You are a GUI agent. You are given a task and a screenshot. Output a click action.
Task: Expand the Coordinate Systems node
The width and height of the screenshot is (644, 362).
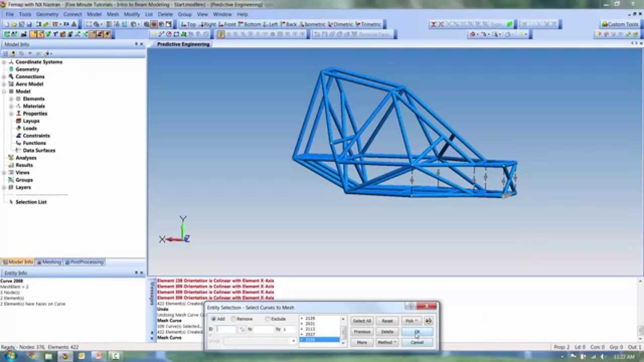coord(4,62)
